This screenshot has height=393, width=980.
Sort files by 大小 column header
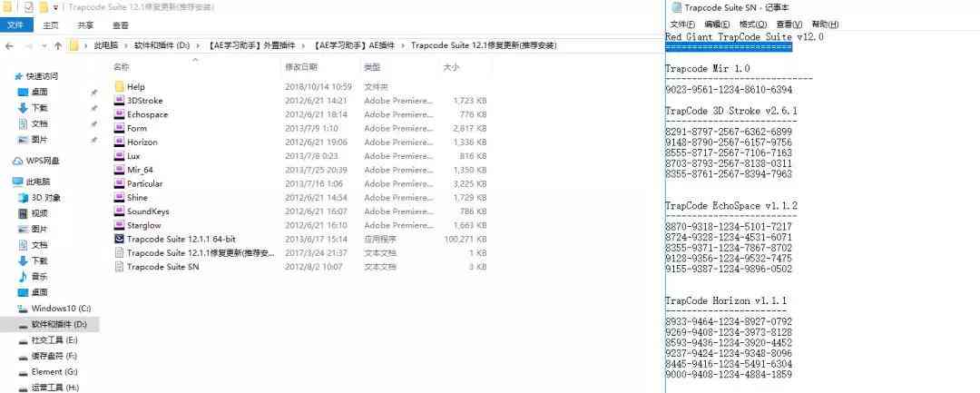[451, 67]
